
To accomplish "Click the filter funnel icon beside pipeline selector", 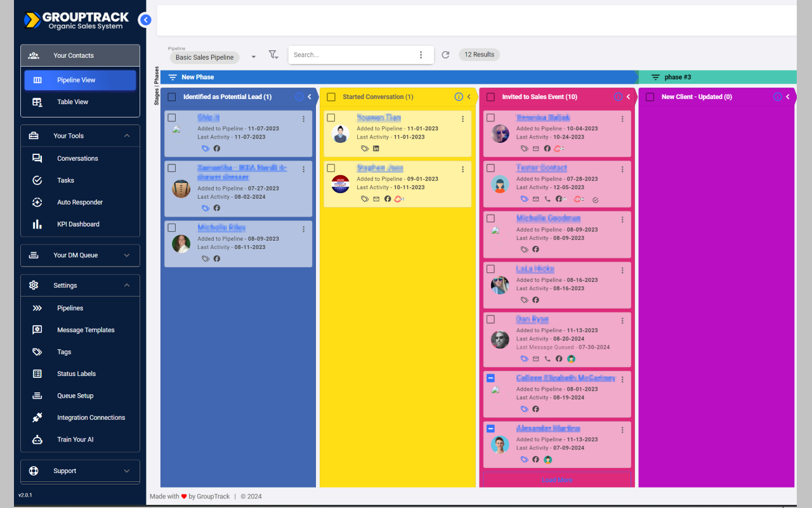I will click(273, 55).
